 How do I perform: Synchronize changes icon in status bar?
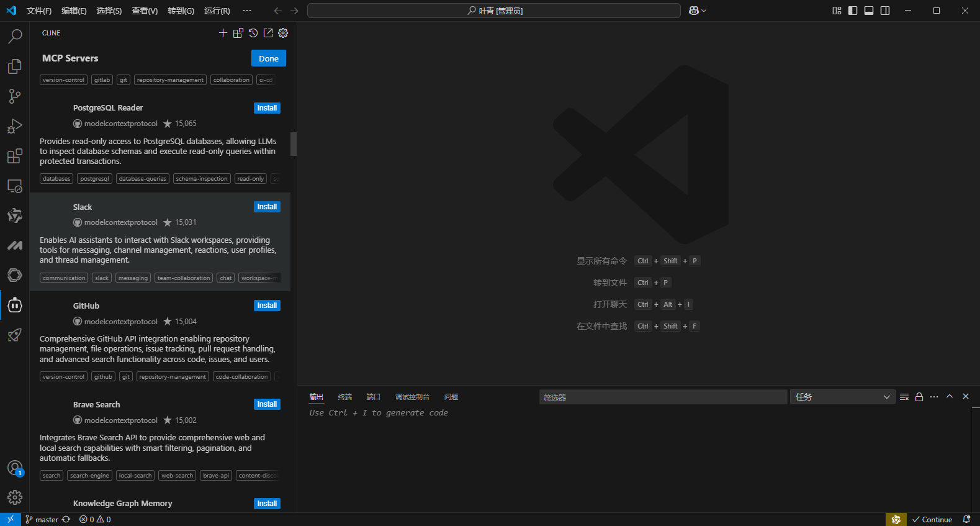66,519
